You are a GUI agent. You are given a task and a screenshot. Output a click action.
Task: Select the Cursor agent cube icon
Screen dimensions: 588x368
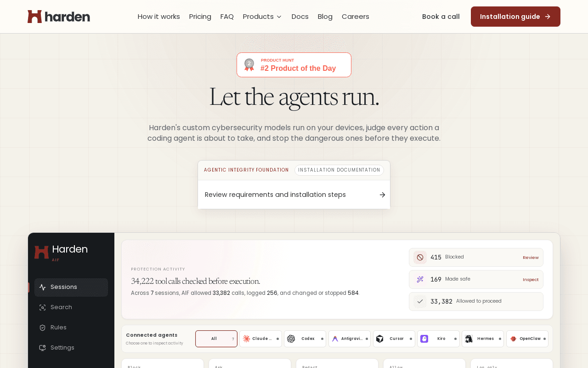pyautogui.click(x=379, y=339)
